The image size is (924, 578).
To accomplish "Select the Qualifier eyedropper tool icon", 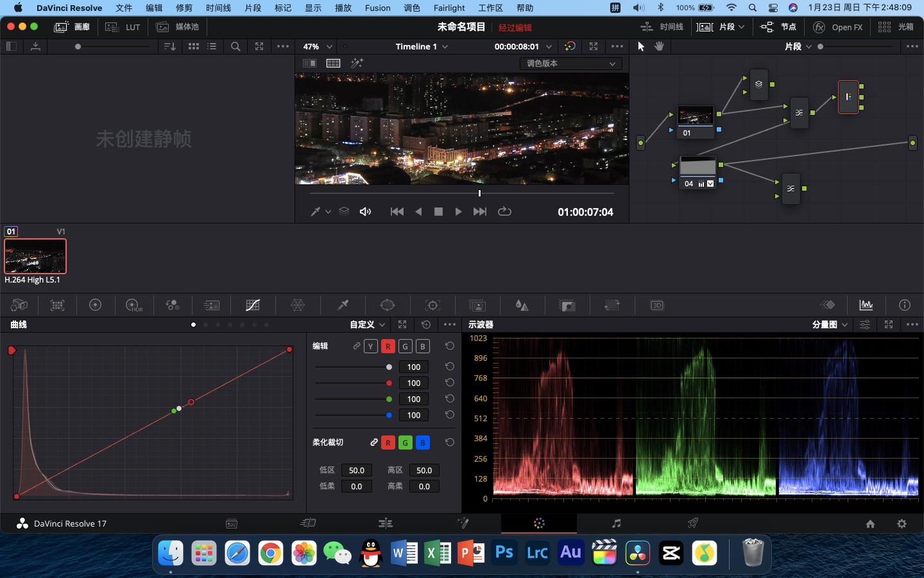I will 343,305.
